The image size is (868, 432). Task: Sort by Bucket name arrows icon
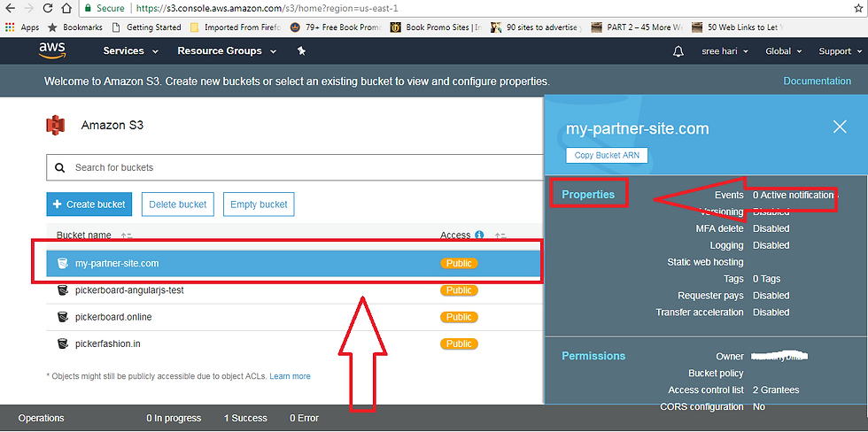click(x=127, y=235)
